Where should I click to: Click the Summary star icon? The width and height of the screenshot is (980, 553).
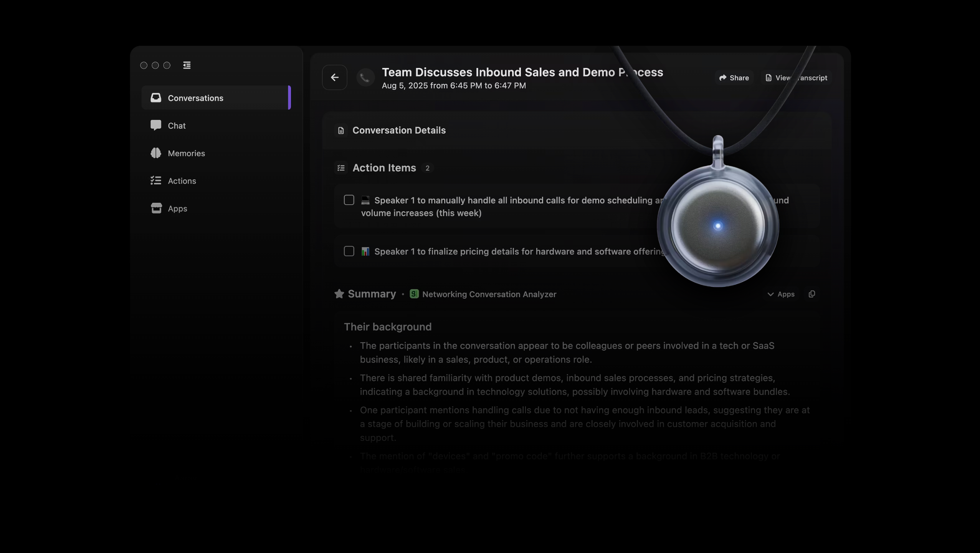coord(339,294)
